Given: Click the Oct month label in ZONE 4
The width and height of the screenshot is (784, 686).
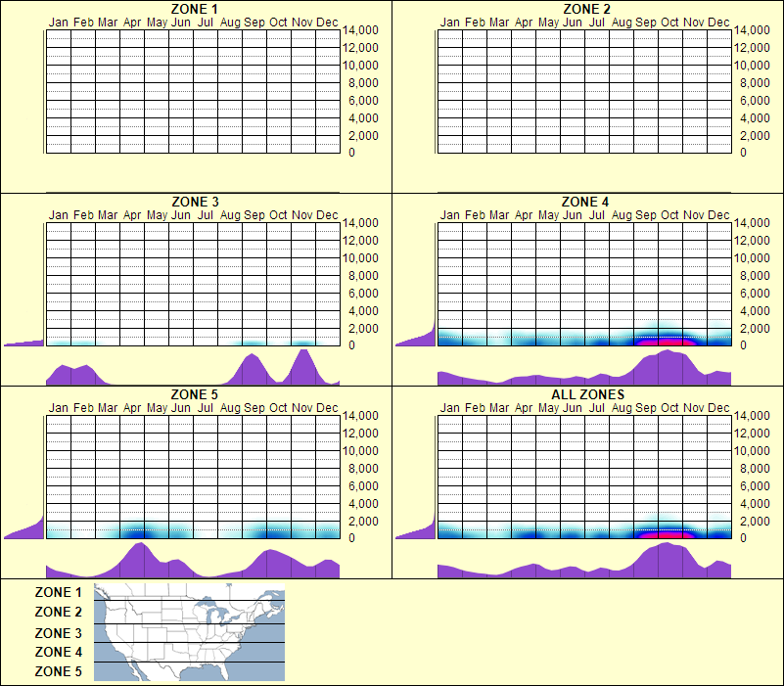Looking at the screenshot, I should coord(669,214).
